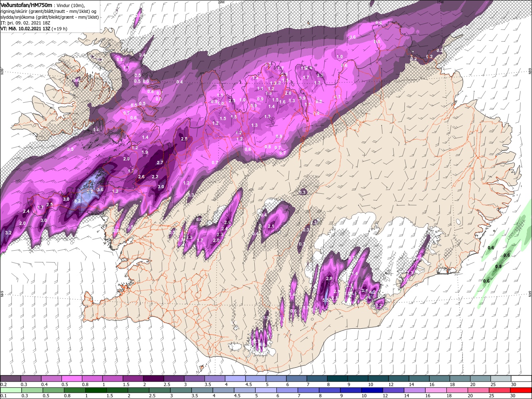The width and height of the screenshot is (532, 399).
Task: Click the '15W' longitude label
Action: [x=440, y=2]
